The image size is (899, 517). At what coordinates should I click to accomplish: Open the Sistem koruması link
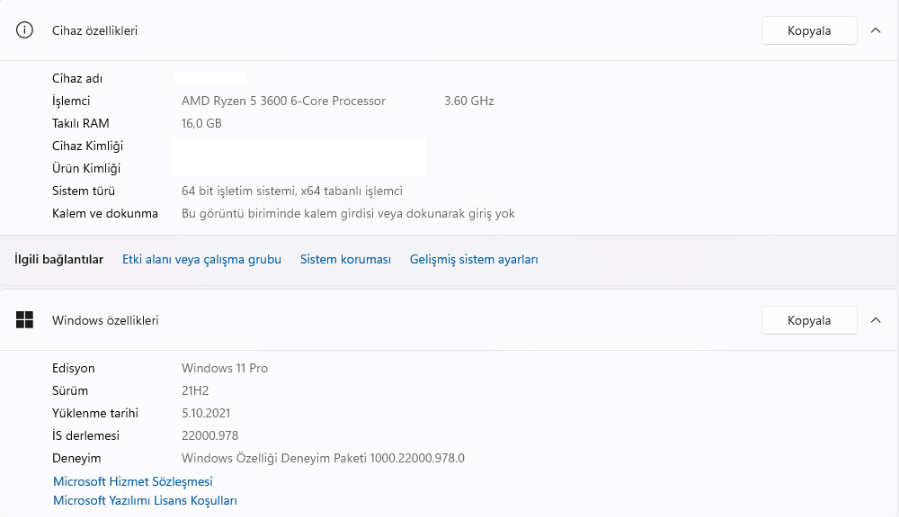pyautogui.click(x=345, y=259)
